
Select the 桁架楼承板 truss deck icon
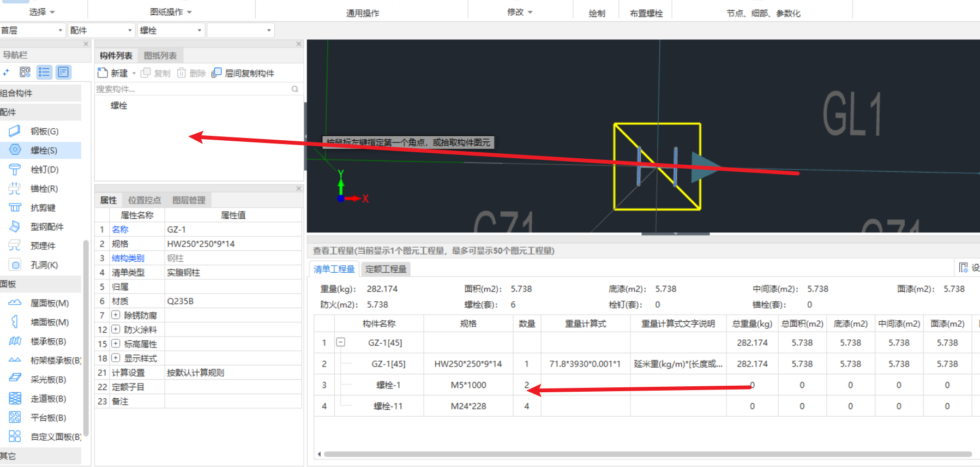tap(15, 360)
